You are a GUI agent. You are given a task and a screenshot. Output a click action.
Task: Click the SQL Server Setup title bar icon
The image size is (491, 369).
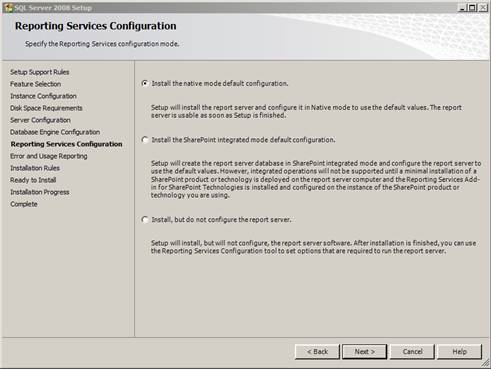8,8
